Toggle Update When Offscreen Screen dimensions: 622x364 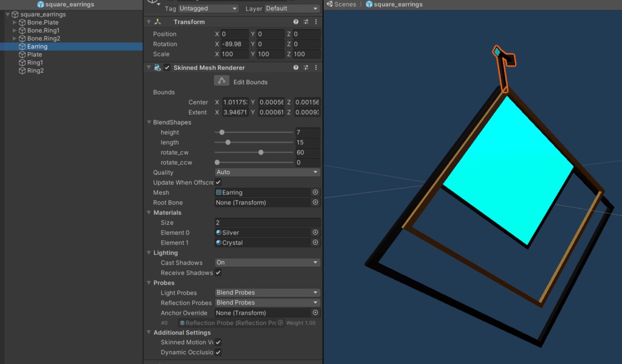[x=217, y=182]
